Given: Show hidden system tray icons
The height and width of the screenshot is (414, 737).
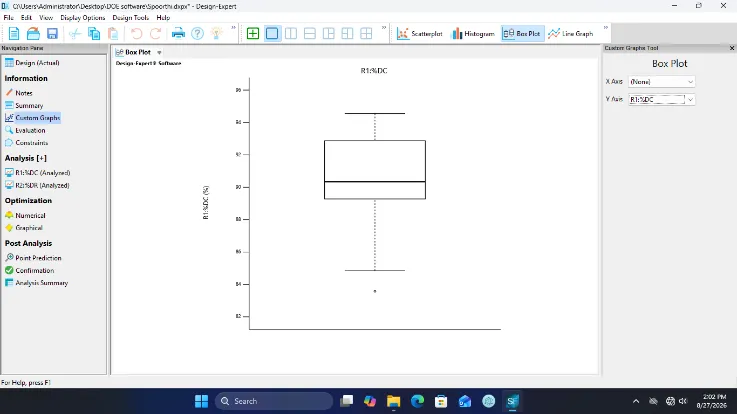Looking at the screenshot, I should pyautogui.click(x=636, y=401).
